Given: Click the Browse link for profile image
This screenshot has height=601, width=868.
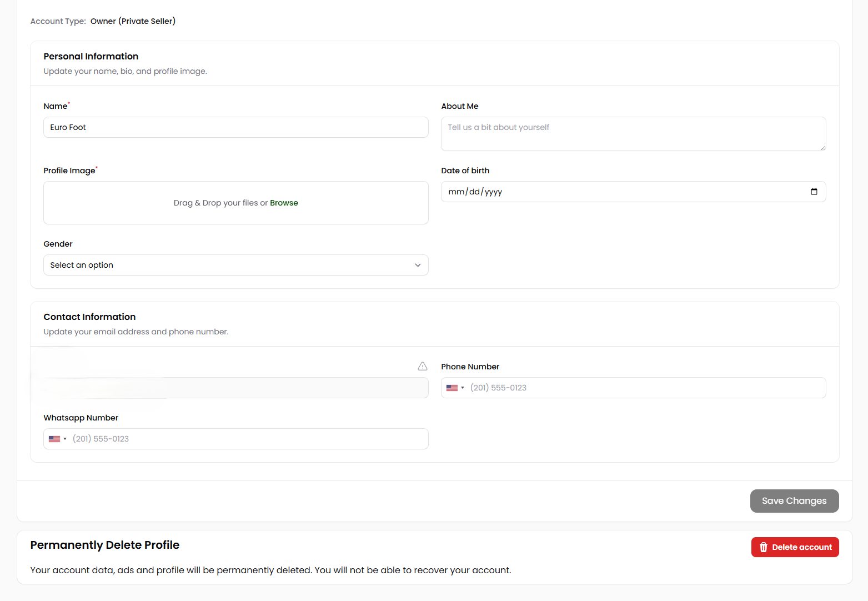Looking at the screenshot, I should (284, 203).
